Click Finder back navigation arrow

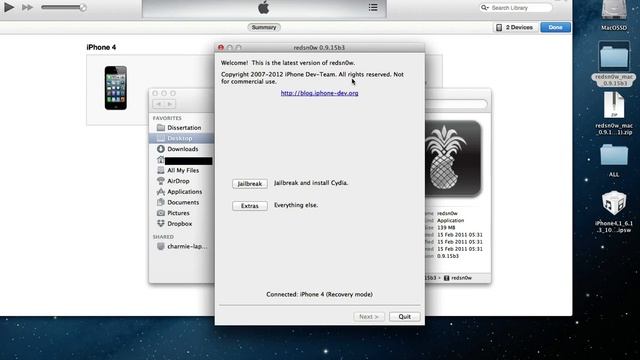click(158, 104)
